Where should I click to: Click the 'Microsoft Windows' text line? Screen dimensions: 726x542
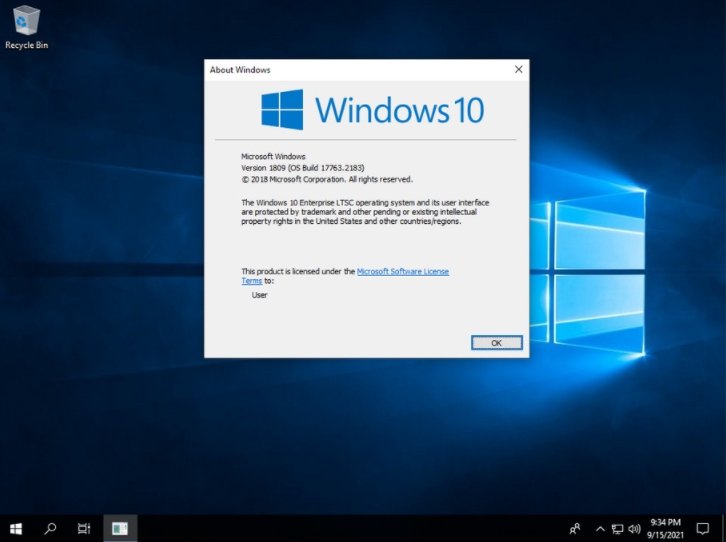tap(273, 156)
